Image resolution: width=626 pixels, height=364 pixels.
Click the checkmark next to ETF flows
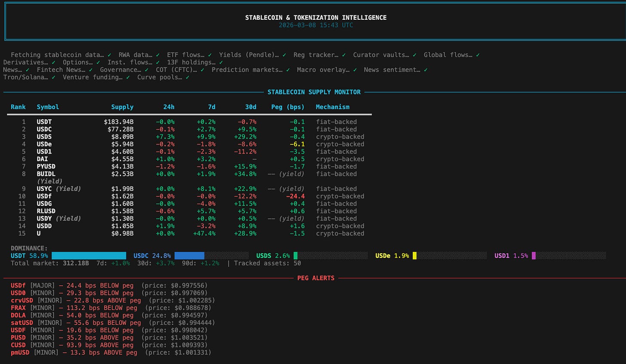(x=210, y=55)
